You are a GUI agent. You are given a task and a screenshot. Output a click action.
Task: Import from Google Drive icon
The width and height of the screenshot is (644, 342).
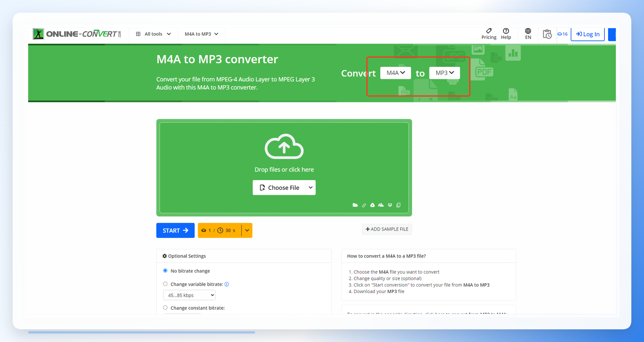[373, 205]
